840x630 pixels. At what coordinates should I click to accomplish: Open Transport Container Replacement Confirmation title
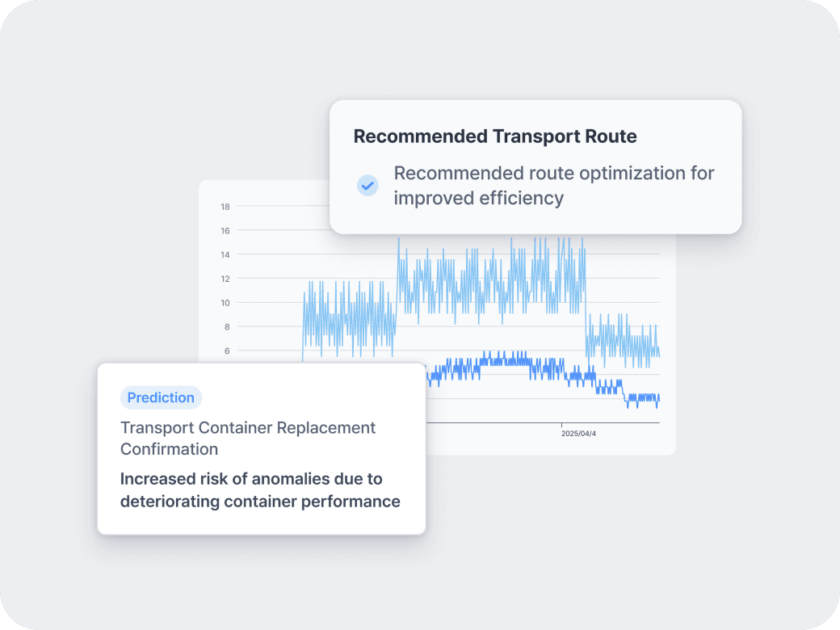248,438
